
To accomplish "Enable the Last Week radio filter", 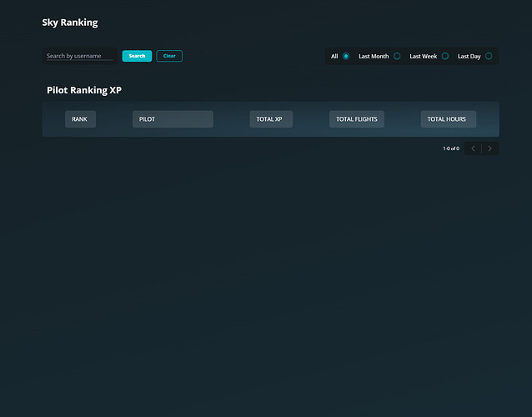I will [445, 57].
